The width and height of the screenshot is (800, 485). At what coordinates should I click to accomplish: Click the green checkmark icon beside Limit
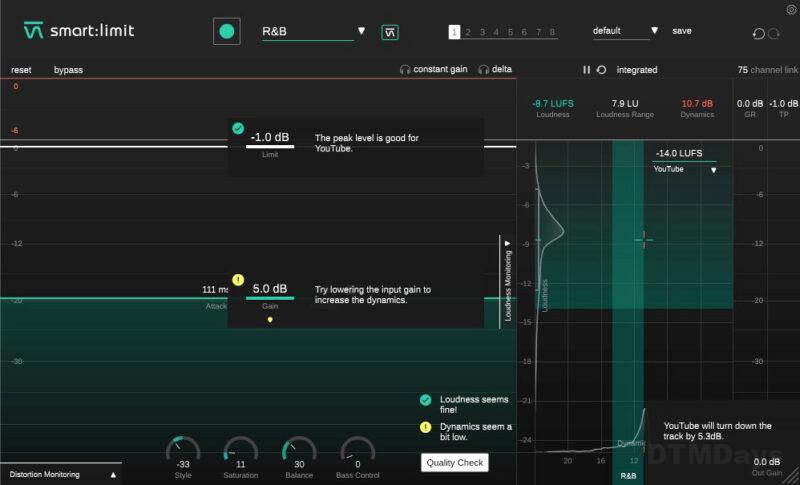[238, 128]
